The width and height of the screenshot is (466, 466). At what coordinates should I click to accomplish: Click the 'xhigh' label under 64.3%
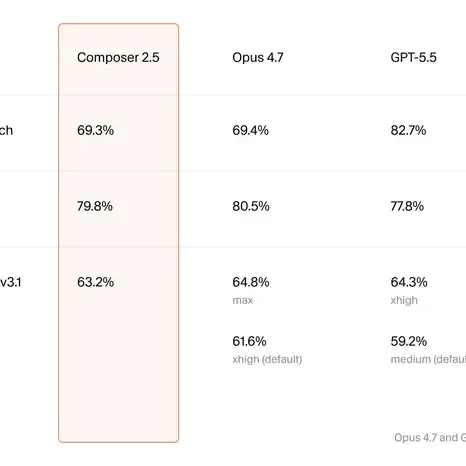[x=404, y=300]
